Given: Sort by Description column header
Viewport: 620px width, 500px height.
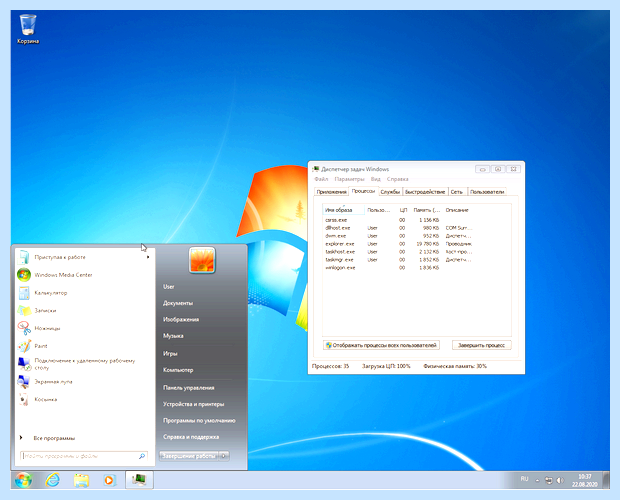Looking at the screenshot, I should tap(457, 210).
